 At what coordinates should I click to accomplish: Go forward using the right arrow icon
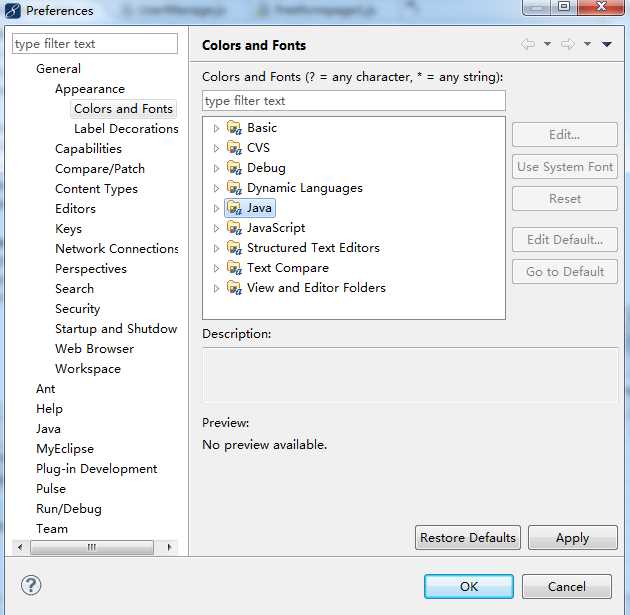coord(568,44)
